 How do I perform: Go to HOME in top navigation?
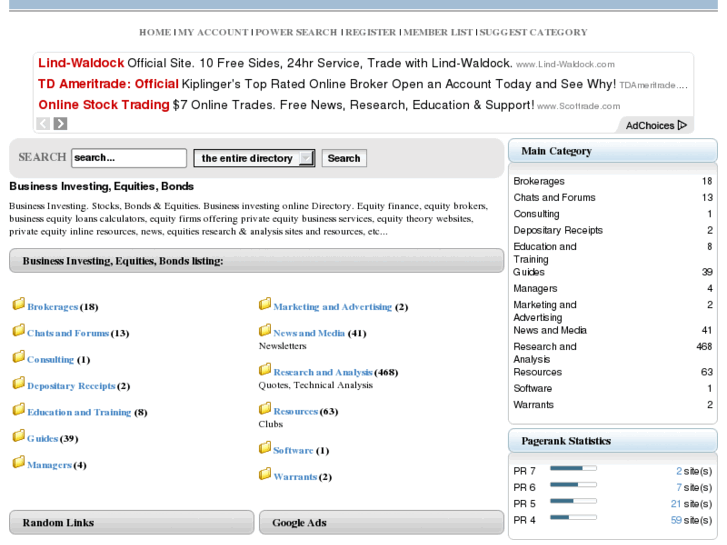click(x=155, y=32)
